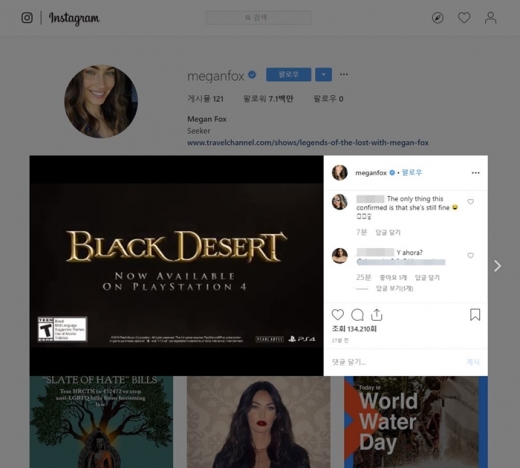This screenshot has height=468, width=520.
Task: Click the share arrow icon under post
Action: 377,315
